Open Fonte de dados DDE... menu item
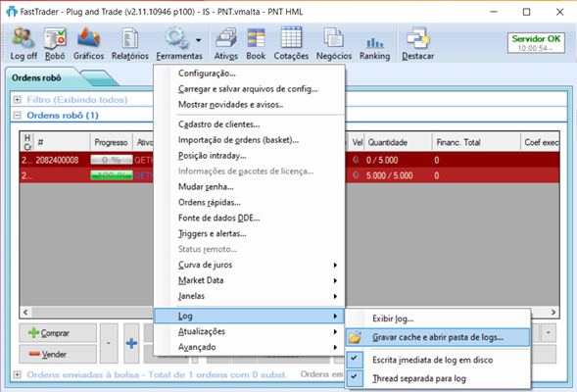Screen dimensions: 577x392 [249, 218]
